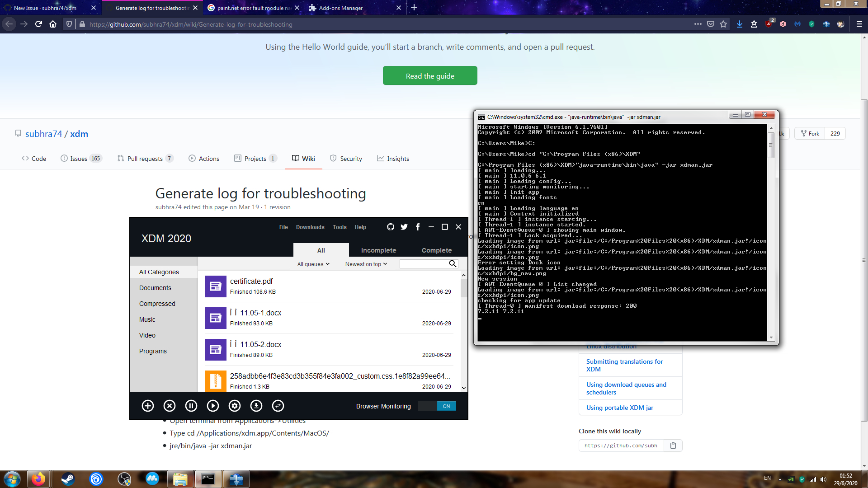Viewport: 868px width, 488px height.
Task: Click the XDM video download arrow icon
Action: pyautogui.click(x=256, y=406)
